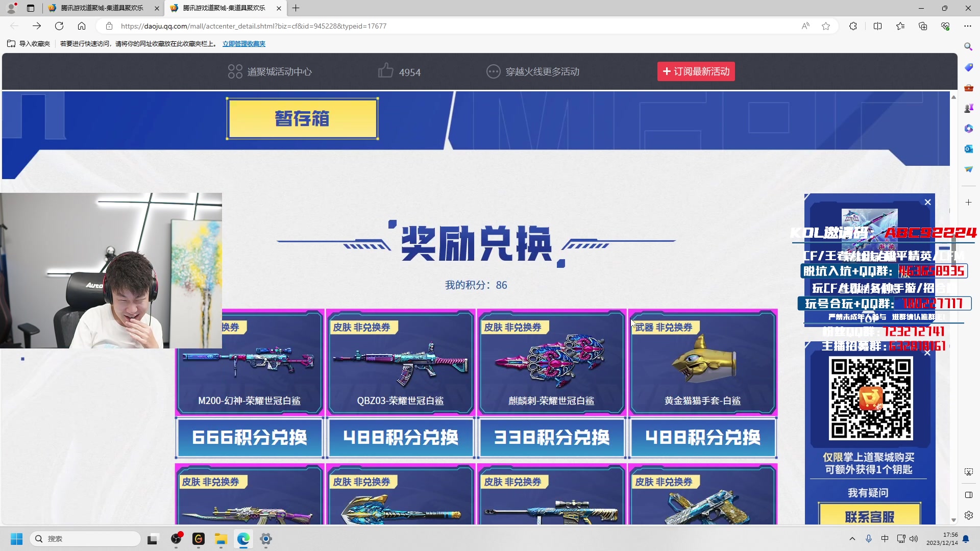Open sidebar Outlook icon
980x551 pixels.
coord(968,149)
